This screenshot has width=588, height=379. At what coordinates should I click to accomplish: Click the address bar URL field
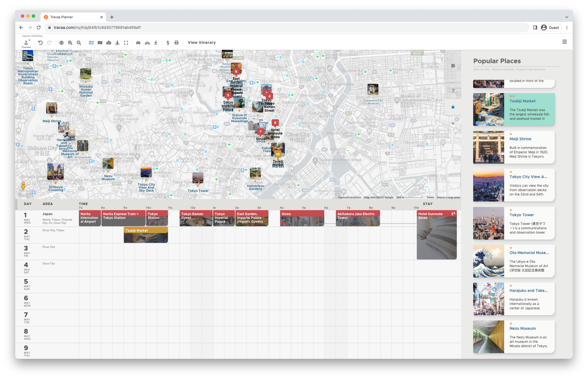(287, 28)
